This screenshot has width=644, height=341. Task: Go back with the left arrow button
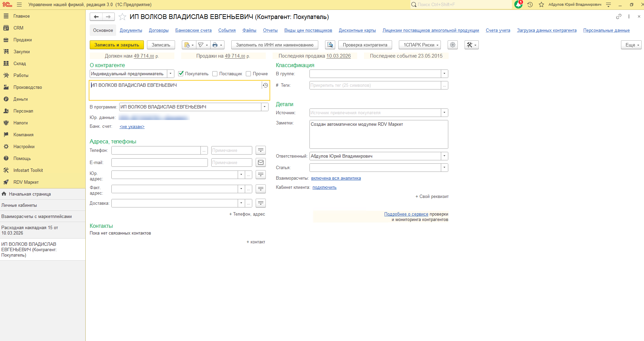click(96, 17)
